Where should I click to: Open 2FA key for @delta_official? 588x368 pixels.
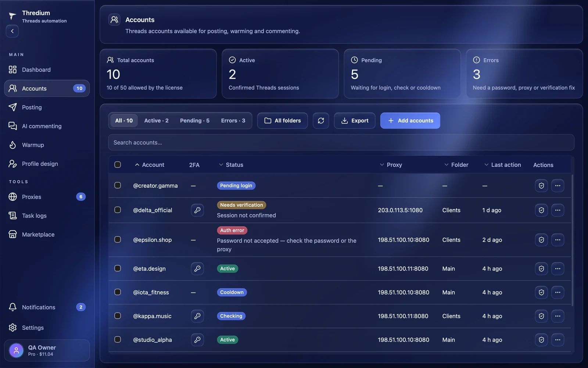[197, 210]
